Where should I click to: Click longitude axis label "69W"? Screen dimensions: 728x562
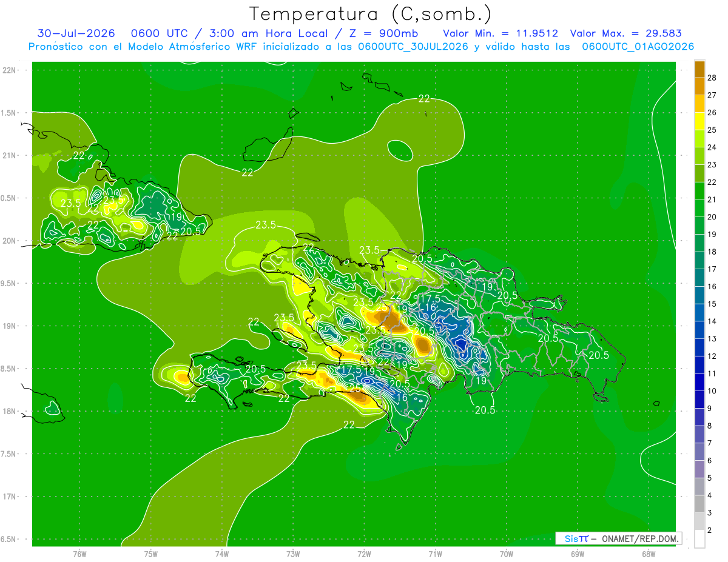tap(577, 554)
